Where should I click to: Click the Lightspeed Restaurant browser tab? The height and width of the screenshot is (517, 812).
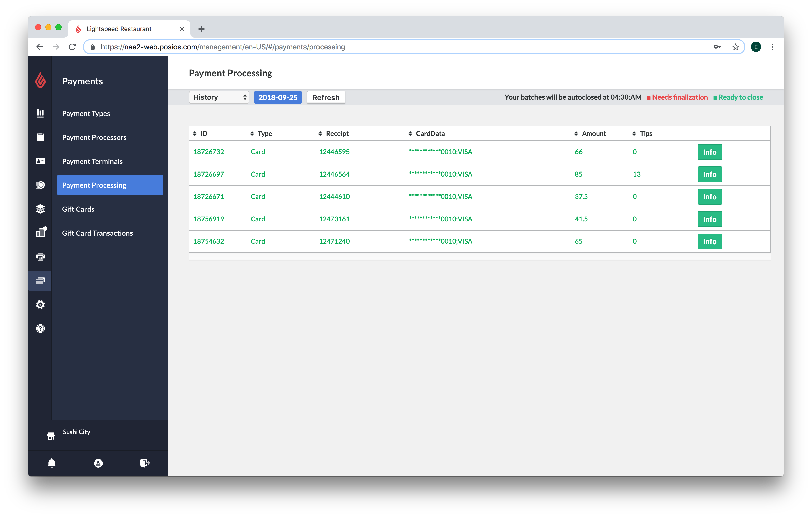pos(129,29)
